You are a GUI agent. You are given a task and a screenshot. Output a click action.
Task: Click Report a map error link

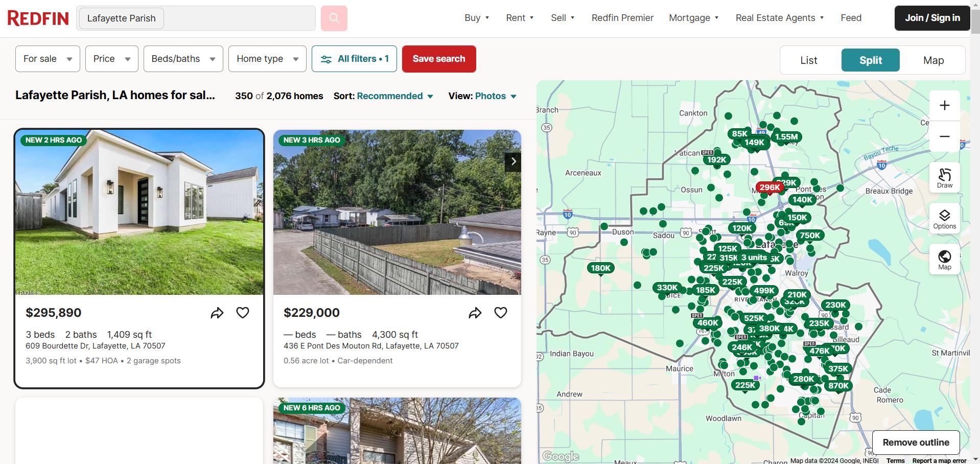(939, 460)
